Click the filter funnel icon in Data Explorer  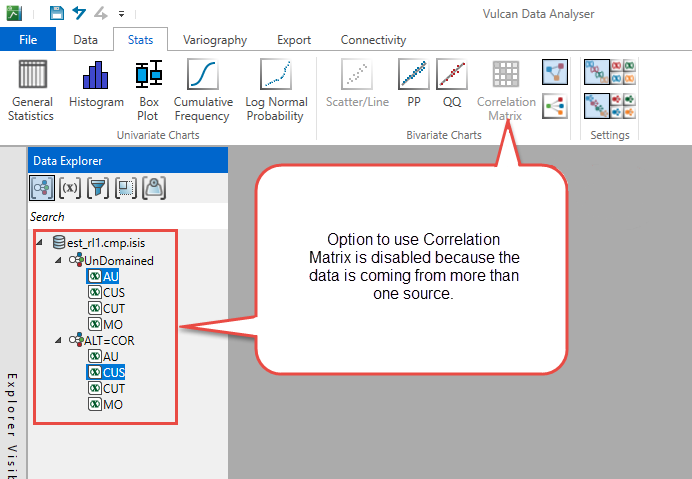point(98,187)
